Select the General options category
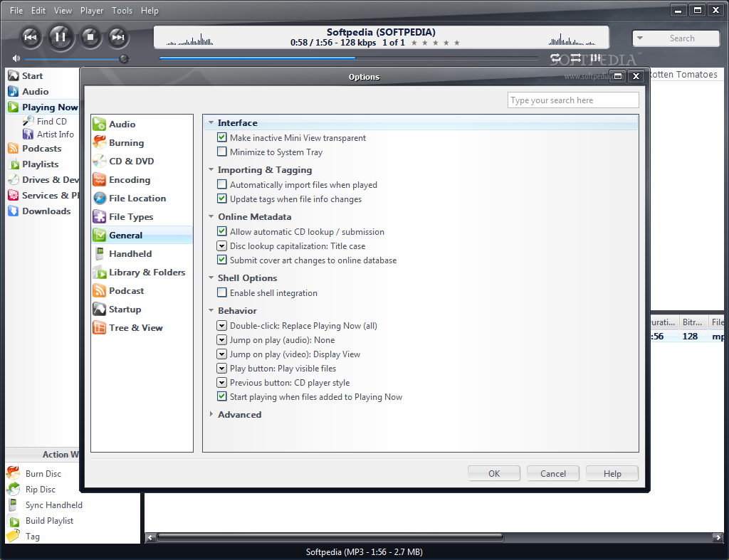 (142, 235)
